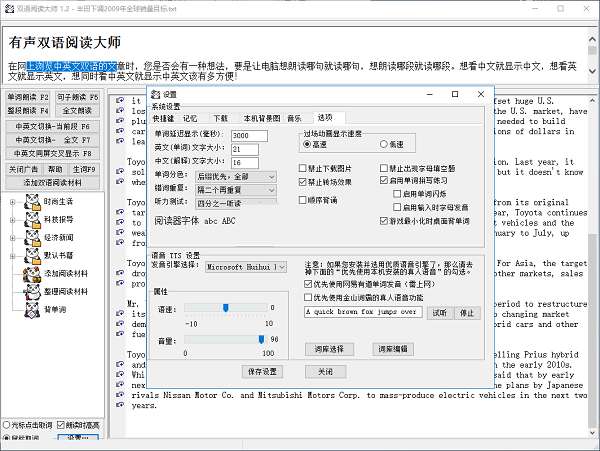Click the 保存设置 button

(x=263, y=371)
